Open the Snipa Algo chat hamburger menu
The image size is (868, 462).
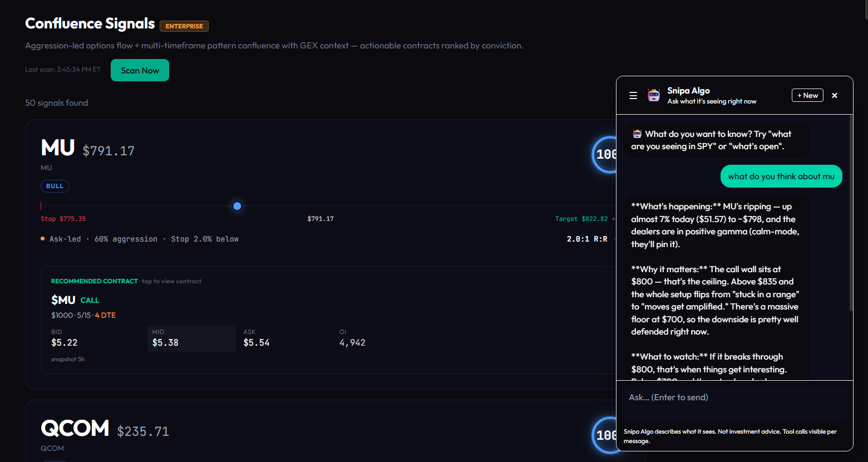click(633, 96)
